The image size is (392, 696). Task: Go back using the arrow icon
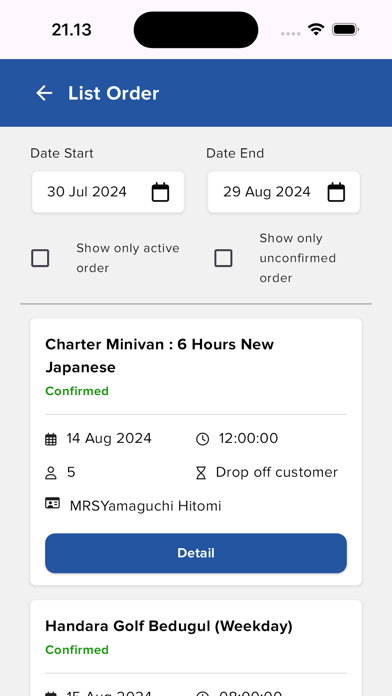44,93
